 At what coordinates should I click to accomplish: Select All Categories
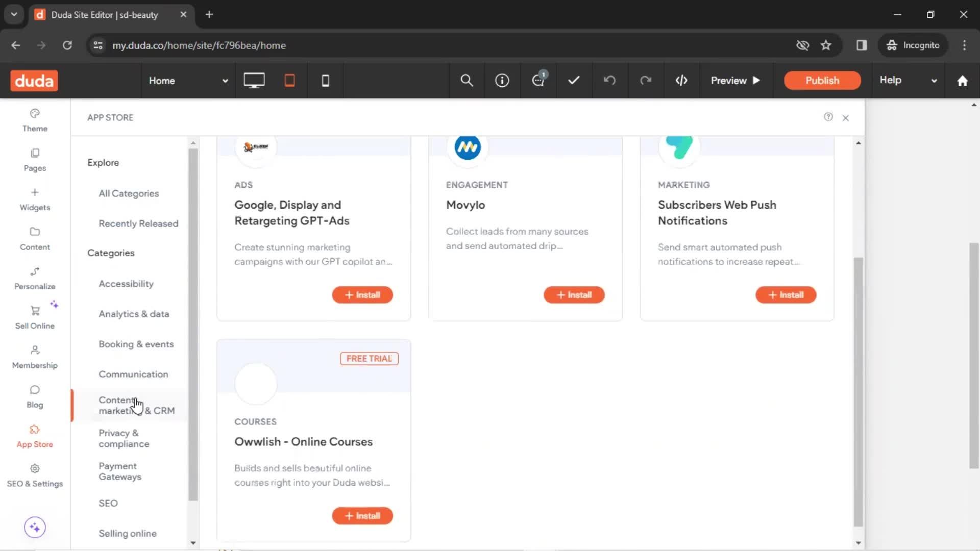coord(129,193)
